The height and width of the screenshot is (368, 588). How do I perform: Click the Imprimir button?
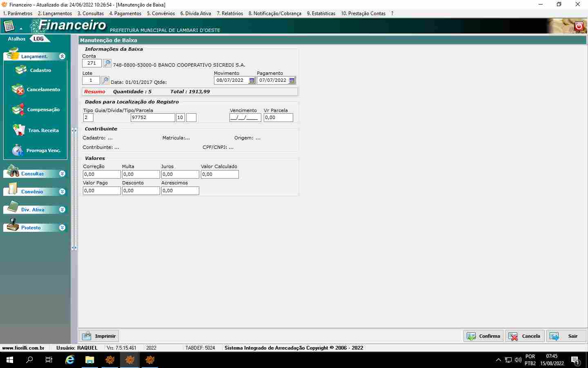(99, 336)
